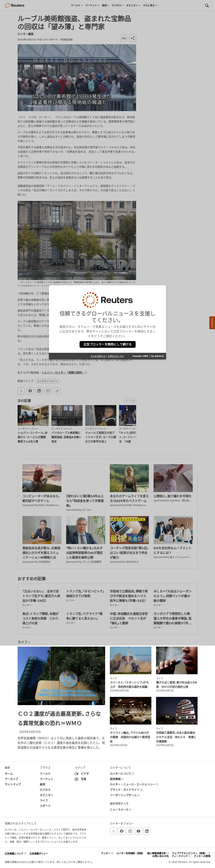Open footer 広告掲載ポリシー link
This screenshot has height=868, width=215.
coord(39,854)
